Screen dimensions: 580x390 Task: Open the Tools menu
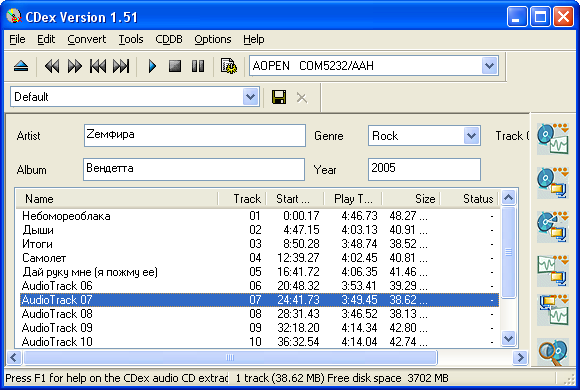tap(131, 39)
